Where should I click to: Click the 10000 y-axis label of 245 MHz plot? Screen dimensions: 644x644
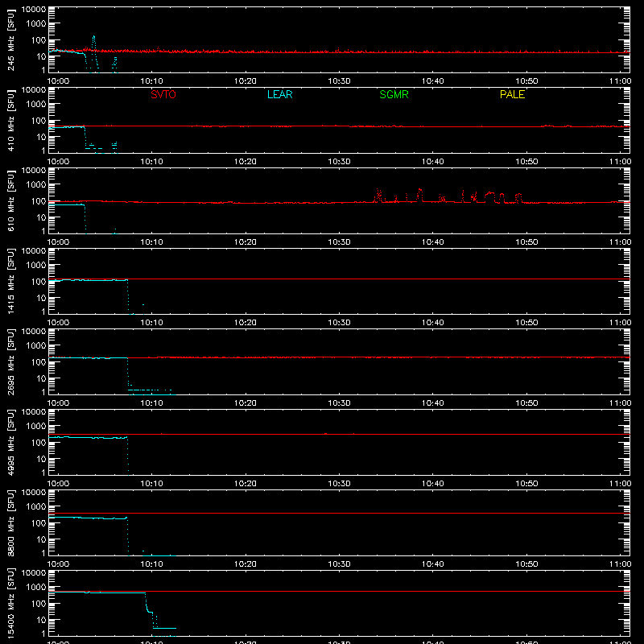[x=34, y=9]
